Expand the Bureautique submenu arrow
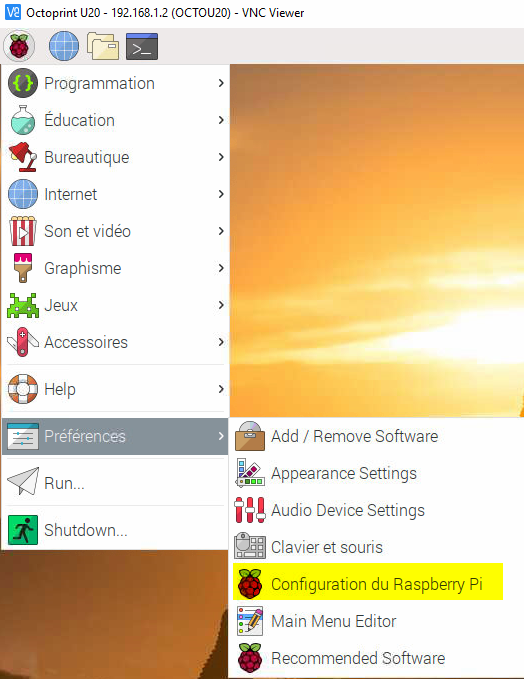 221,157
